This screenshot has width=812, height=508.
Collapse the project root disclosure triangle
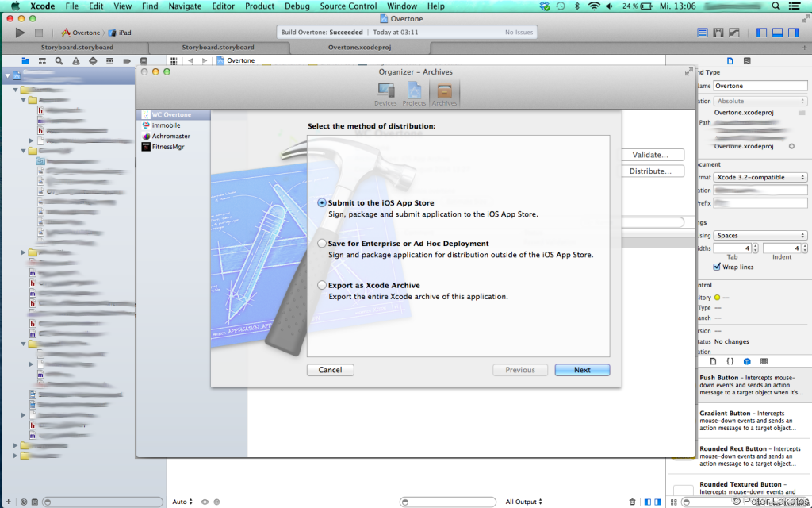(8, 75)
